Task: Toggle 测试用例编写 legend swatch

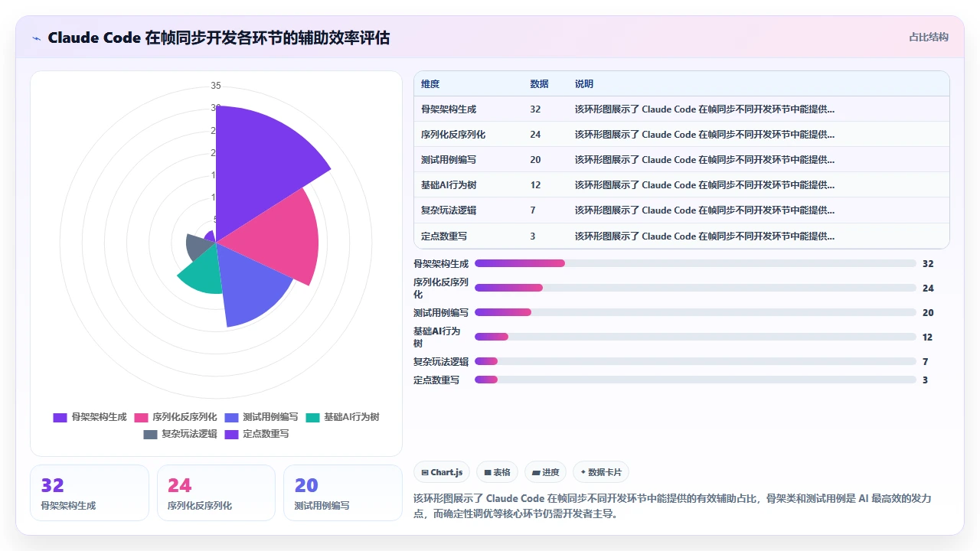Action: [231, 417]
